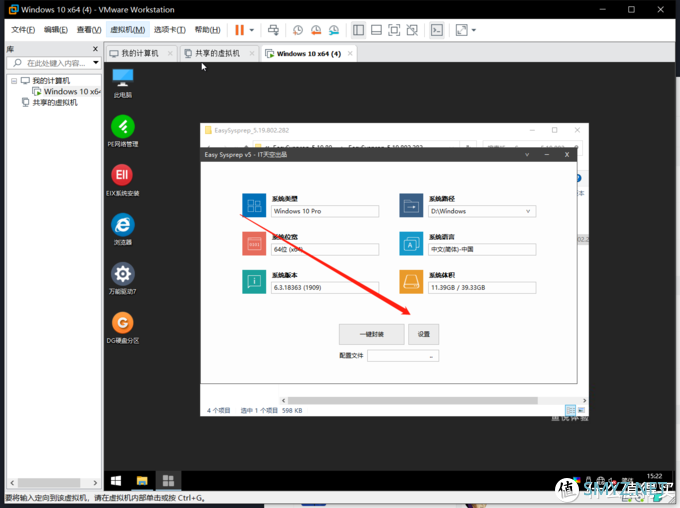Screen dimensions: 680x508
Task: Collapse the 我的计算机 tree node
Action: coord(14,81)
